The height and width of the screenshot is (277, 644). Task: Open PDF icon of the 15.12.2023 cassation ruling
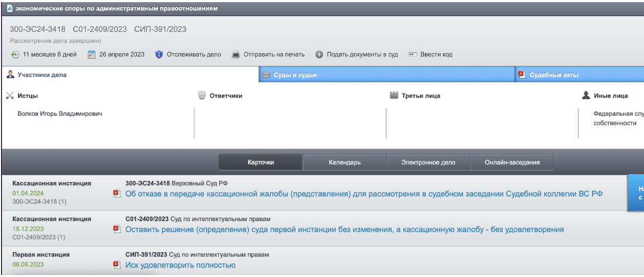117,229
